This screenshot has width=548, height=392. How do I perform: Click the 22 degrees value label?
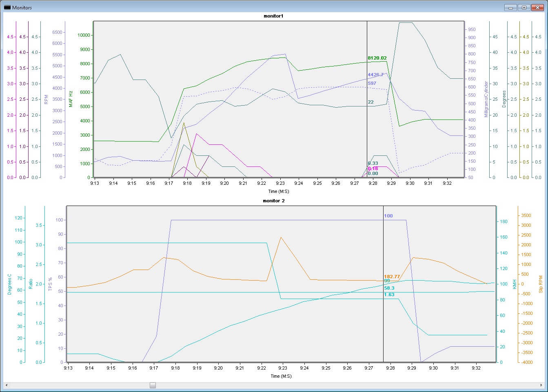click(371, 102)
